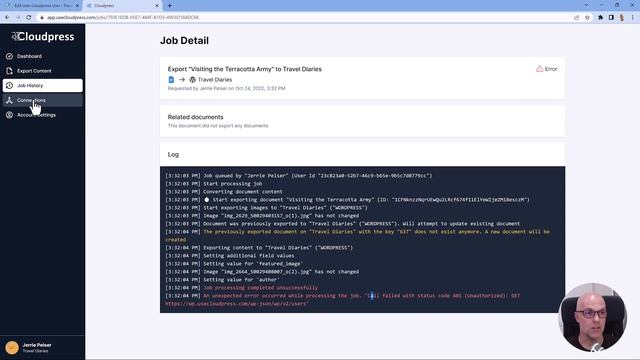Click log line Start processing job

tap(233, 184)
